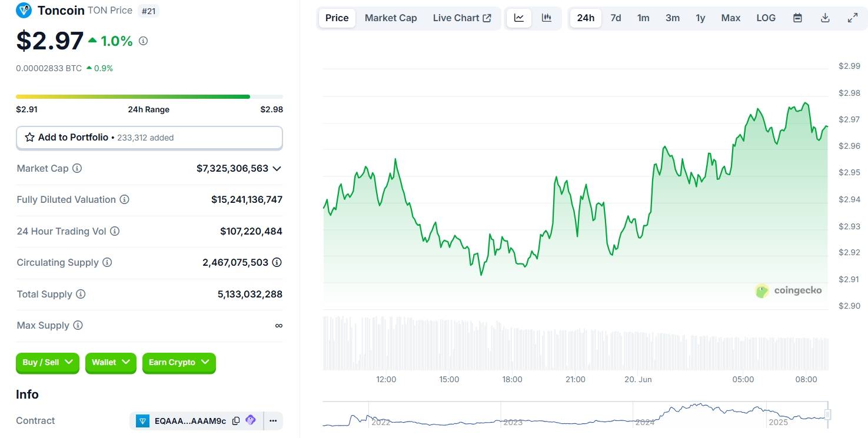
Task: Click the $2.97 current price
Action: (50, 41)
